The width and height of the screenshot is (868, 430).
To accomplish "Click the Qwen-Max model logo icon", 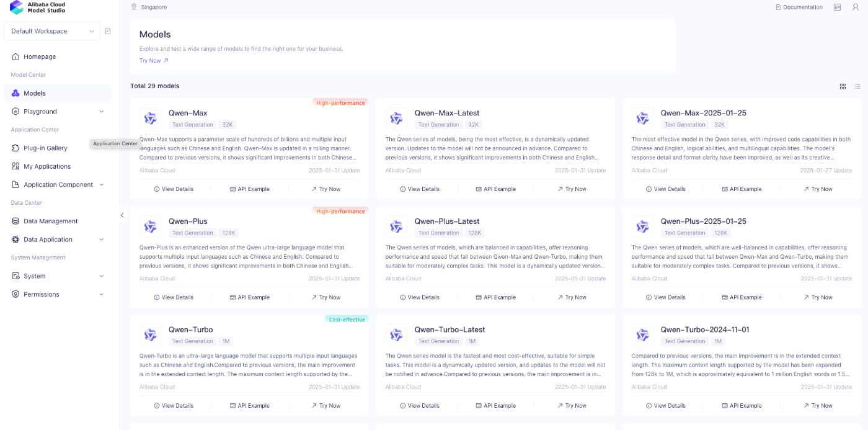I will pyautogui.click(x=150, y=119).
